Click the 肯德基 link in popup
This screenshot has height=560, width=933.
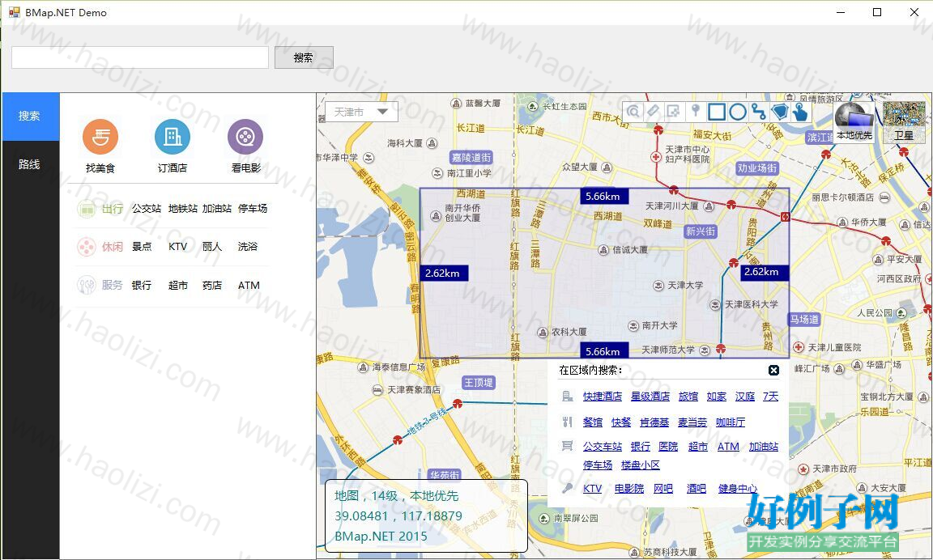point(654,422)
